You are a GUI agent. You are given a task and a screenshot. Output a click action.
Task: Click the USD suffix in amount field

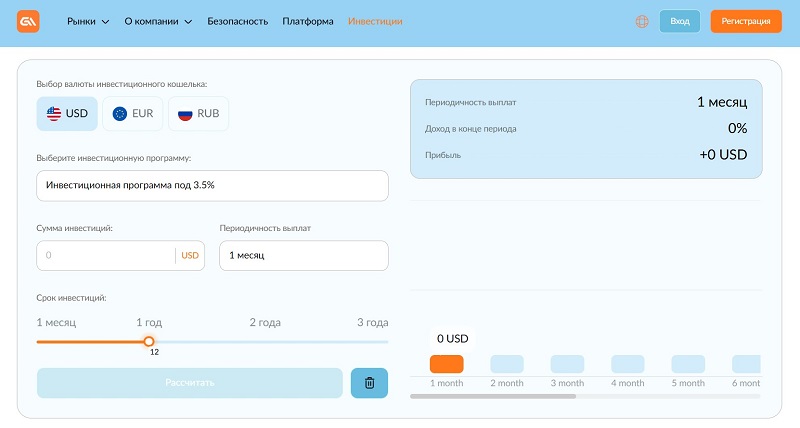click(x=190, y=256)
